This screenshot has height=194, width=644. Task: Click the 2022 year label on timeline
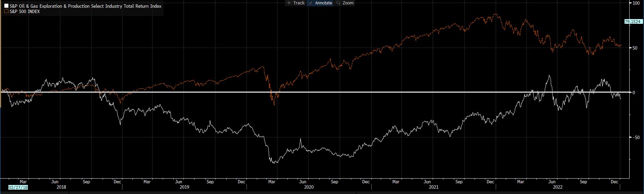coord(557,187)
